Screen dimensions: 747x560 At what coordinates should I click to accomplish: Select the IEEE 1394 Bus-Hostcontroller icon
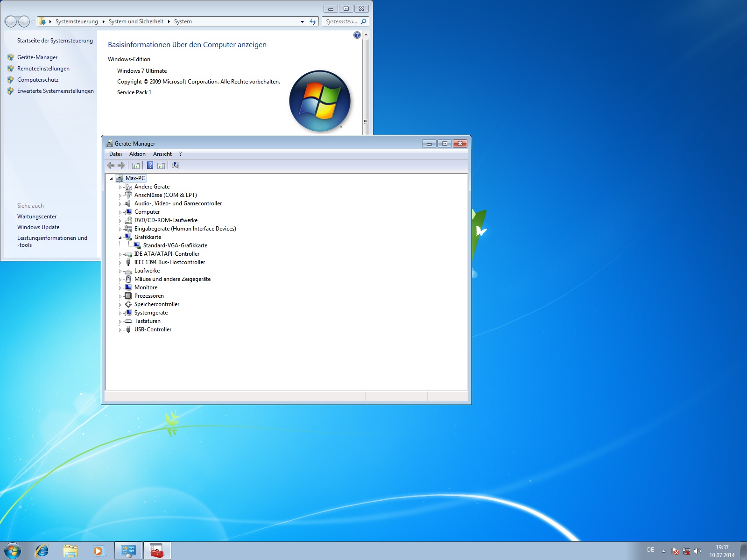tap(128, 262)
